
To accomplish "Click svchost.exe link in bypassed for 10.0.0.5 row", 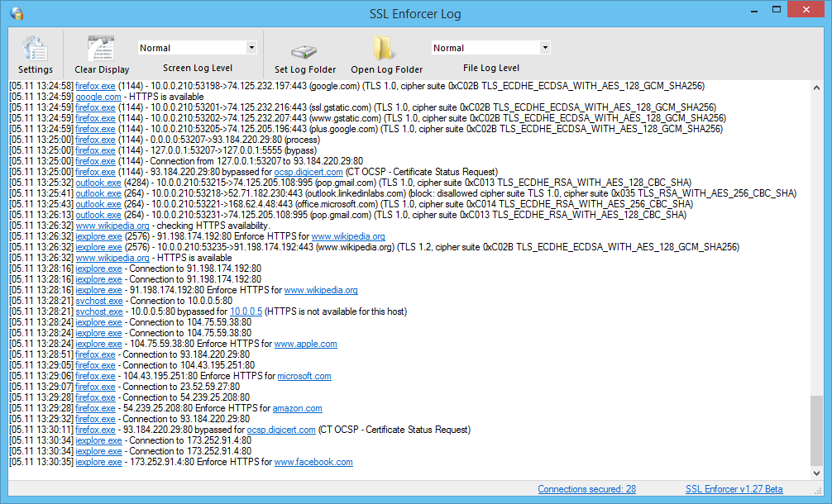I will click(x=99, y=311).
